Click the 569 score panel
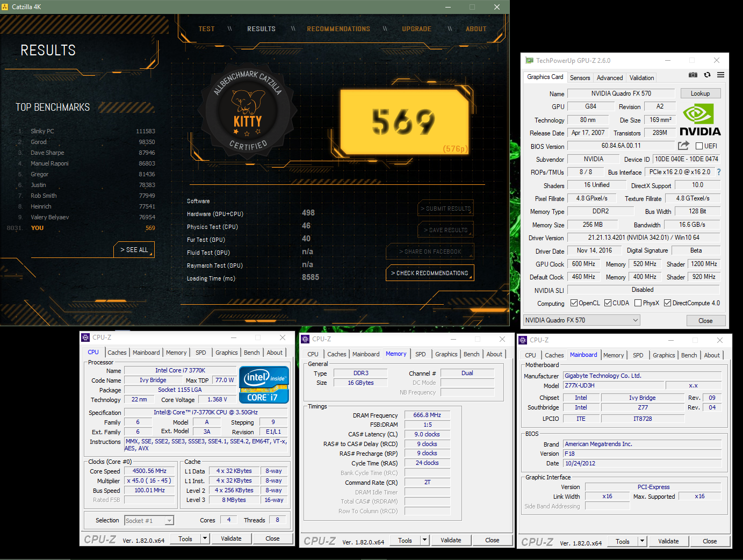 pyautogui.click(x=404, y=121)
